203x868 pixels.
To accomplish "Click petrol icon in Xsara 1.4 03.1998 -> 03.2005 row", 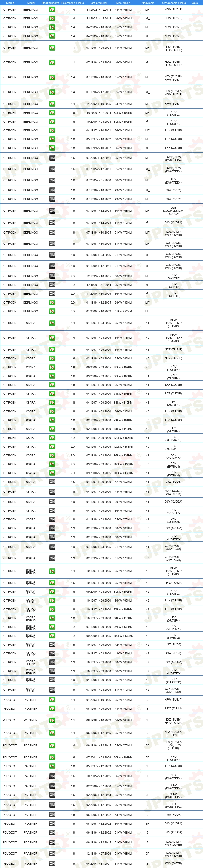I will click(52, 338).
